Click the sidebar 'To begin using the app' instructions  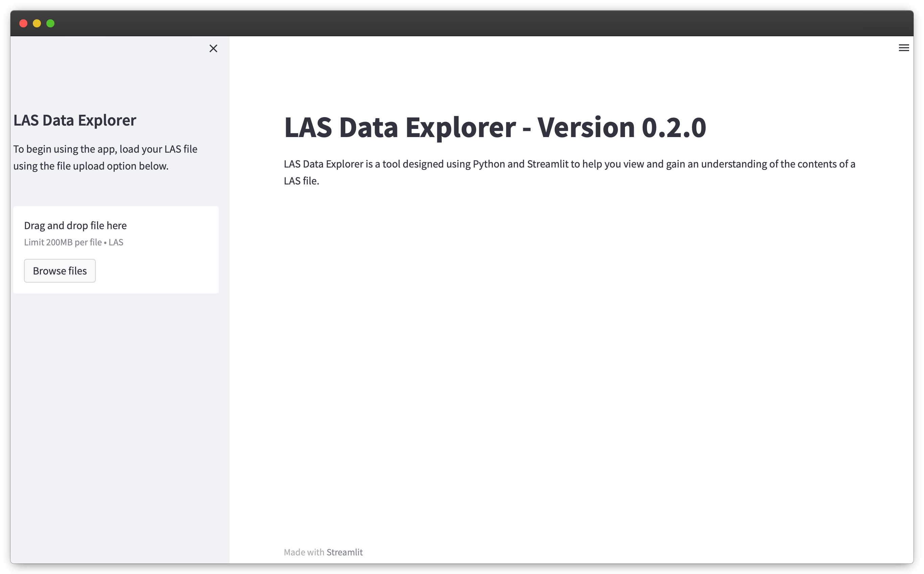click(105, 149)
